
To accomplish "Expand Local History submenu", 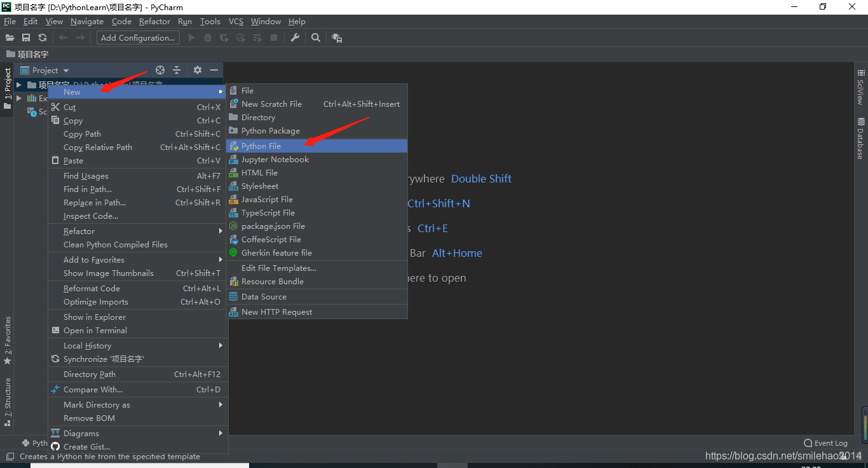I will [138, 345].
